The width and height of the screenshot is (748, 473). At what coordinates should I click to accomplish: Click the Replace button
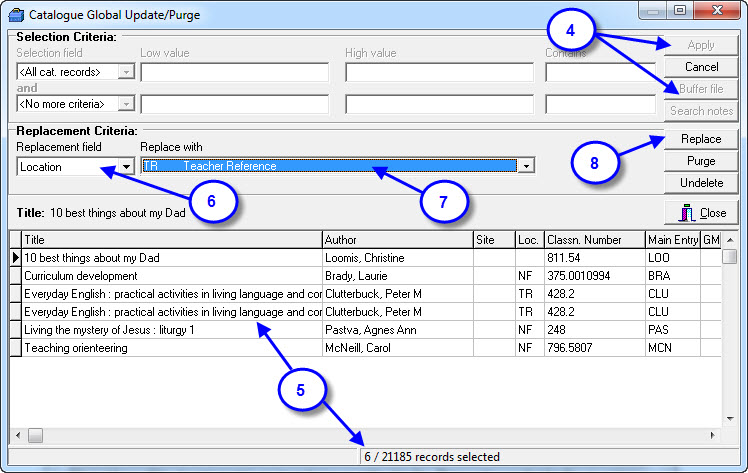click(x=701, y=139)
